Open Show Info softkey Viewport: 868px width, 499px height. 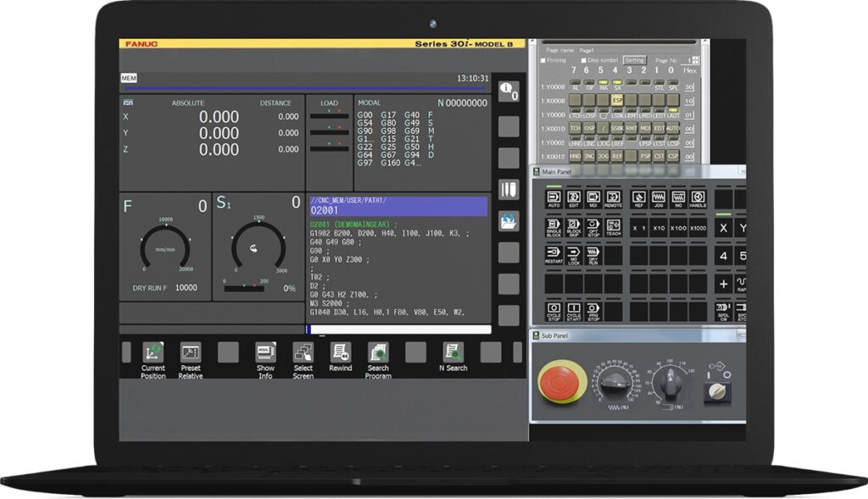(x=265, y=352)
